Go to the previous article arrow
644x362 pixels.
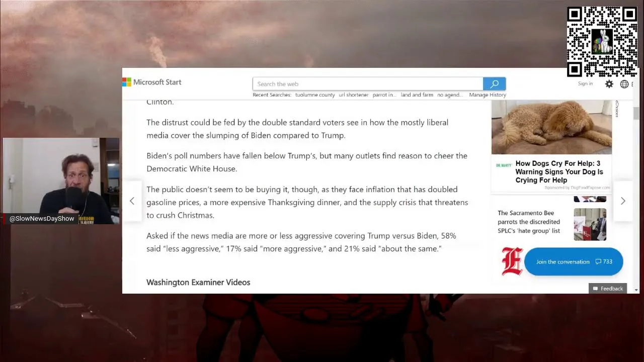132,201
